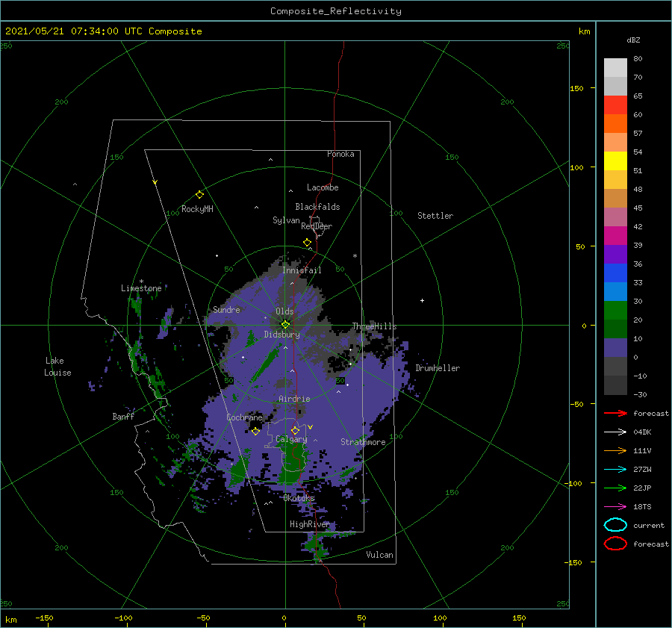Click the red forecast ellipse legend icon
This screenshot has height=628, width=672.
[x=615, y=544]
